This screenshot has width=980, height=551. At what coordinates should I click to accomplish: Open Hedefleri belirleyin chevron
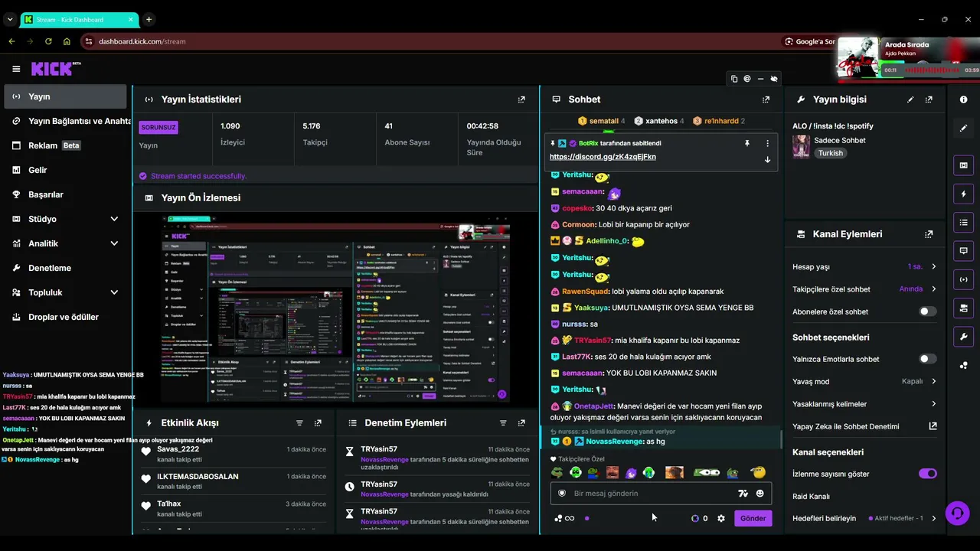pos(933,518)
